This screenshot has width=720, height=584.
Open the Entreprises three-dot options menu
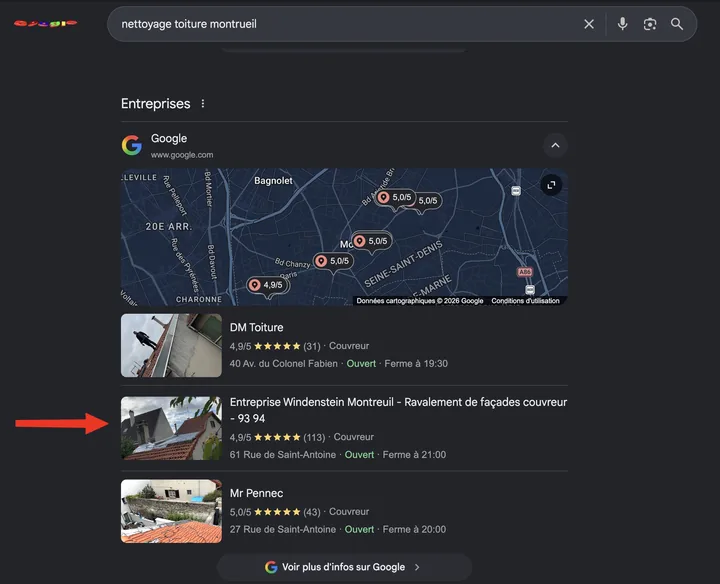coord(202,104)
